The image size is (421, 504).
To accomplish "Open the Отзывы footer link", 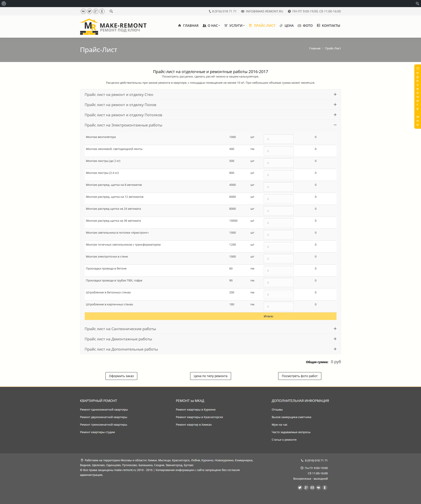I will 277,409.
